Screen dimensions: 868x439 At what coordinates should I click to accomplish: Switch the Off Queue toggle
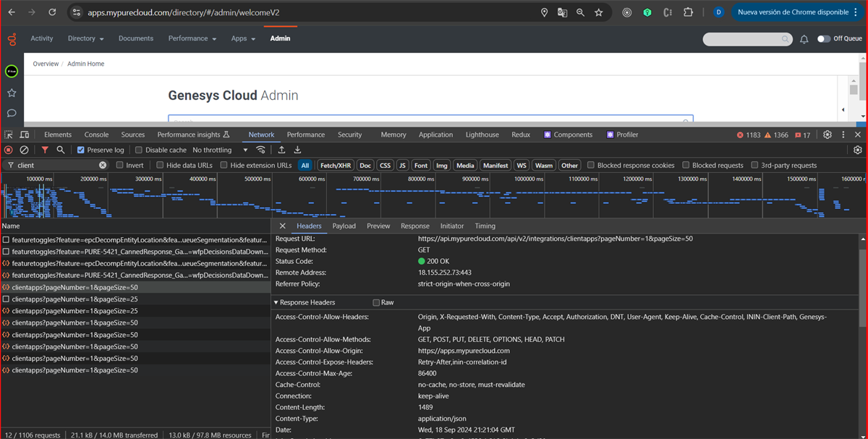tap(824, 39)
